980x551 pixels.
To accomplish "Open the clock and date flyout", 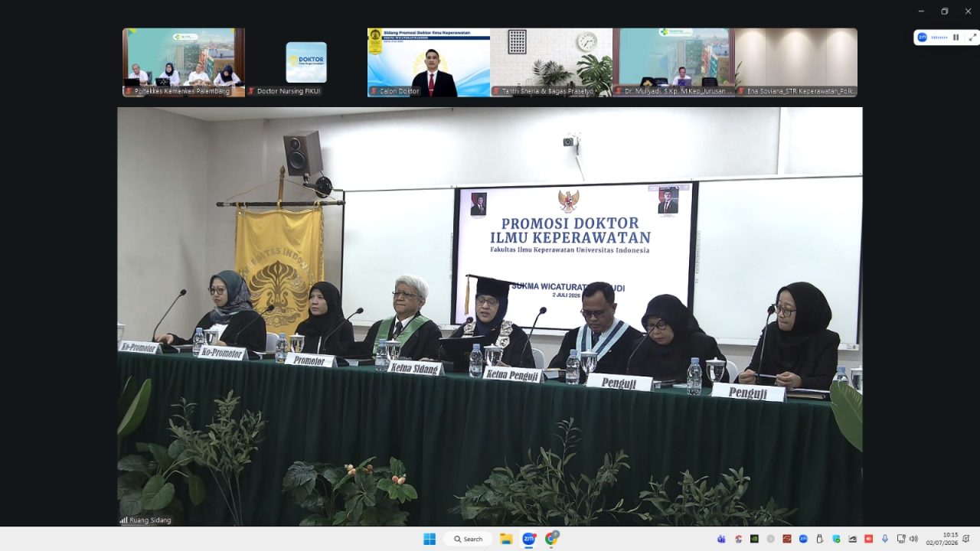I will click(x=942, y=539).
